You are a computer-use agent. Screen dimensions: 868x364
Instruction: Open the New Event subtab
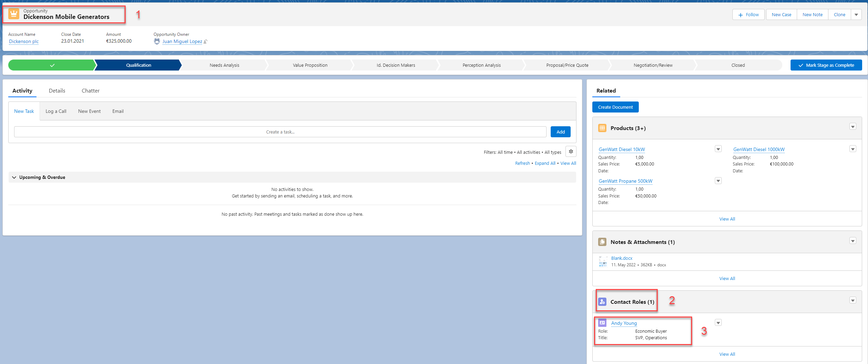click(89, 111)
